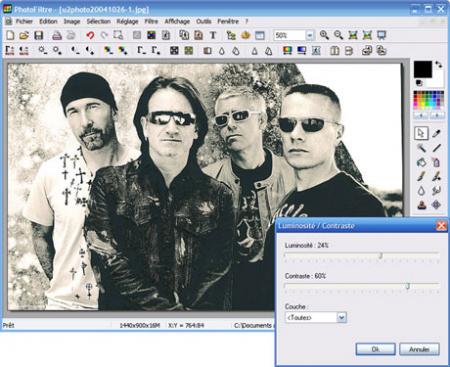Swap foreground and background colors
The width and height of the screenshot is (450, 367).
pos(439,65)
